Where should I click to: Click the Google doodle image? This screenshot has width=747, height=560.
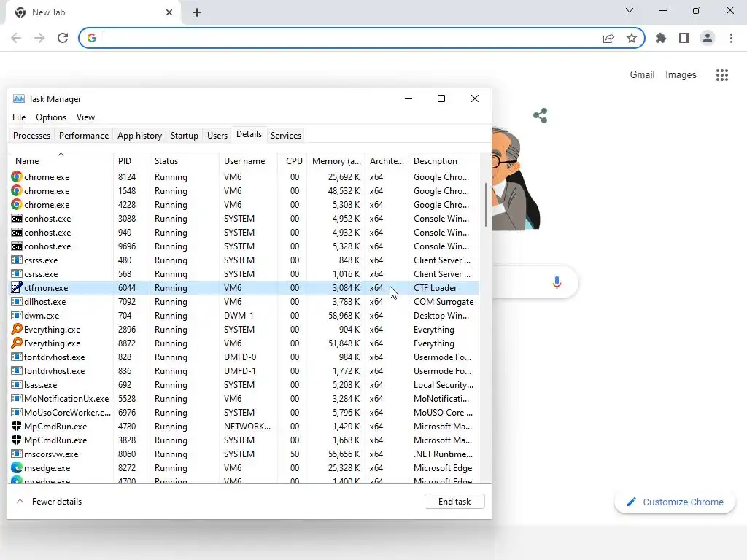(516, 179)
